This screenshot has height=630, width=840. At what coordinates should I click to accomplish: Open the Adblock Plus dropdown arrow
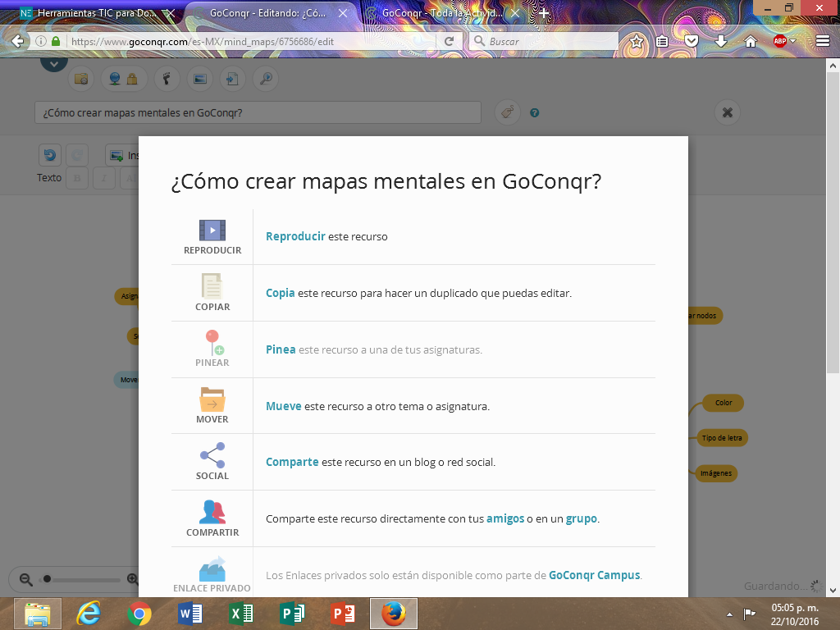pos(793,42)
